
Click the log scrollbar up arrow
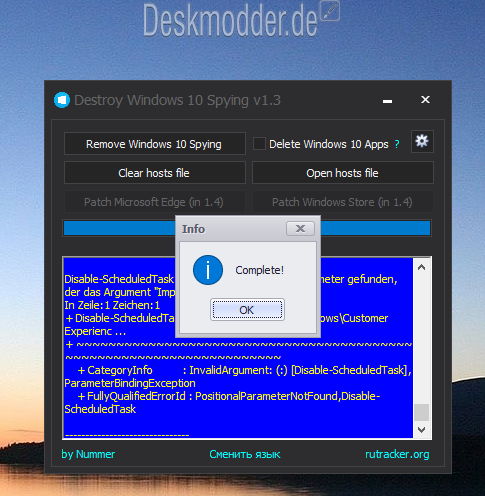[422, 268]
